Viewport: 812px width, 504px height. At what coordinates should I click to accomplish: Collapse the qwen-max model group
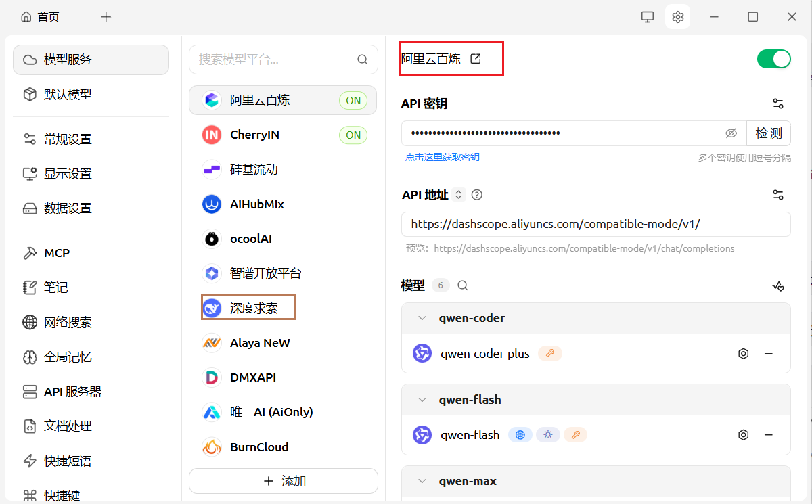[422, 482]
